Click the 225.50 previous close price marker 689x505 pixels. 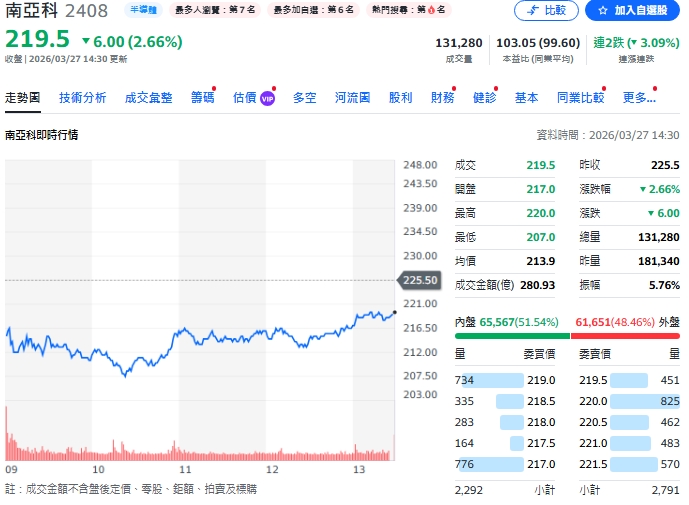pos(419,280)
